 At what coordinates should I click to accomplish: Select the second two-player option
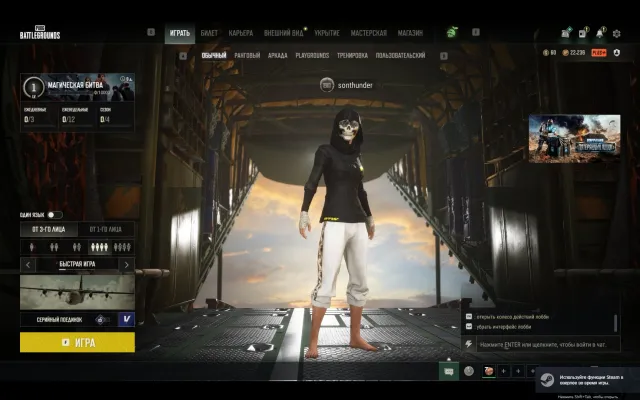pos(77,247)
